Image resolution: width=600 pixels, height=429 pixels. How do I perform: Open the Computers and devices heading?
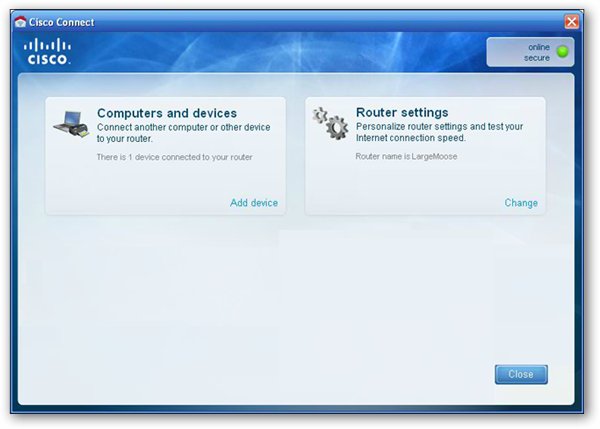pos(167,113)
